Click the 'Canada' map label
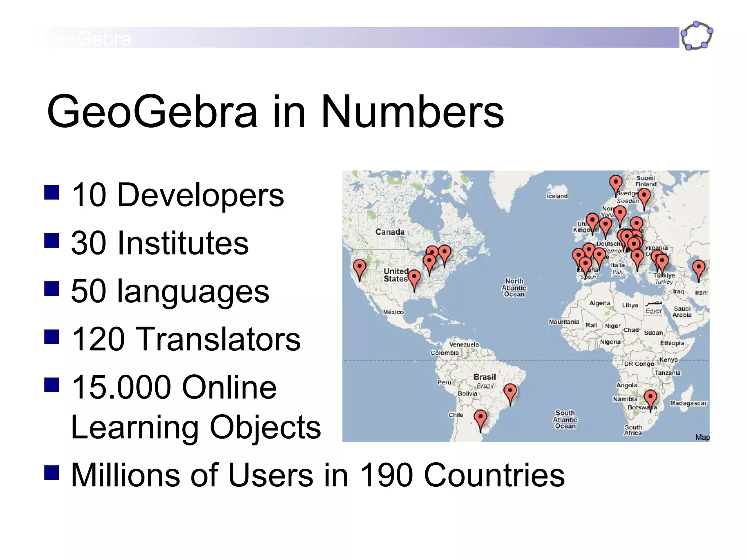747x560 pixels. pyautogui.click(x=390, y=232)
